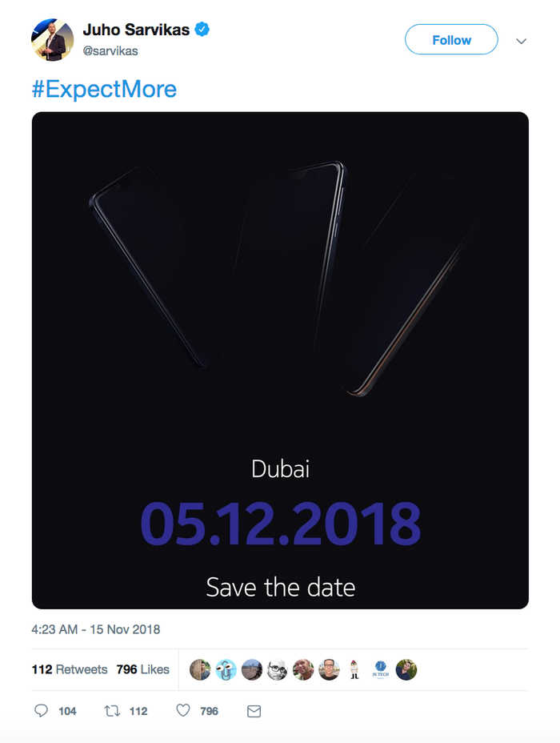This screenshot has height=743, width=560.
Task: Open the Dubai save the date image
Action: coord(280,360)
